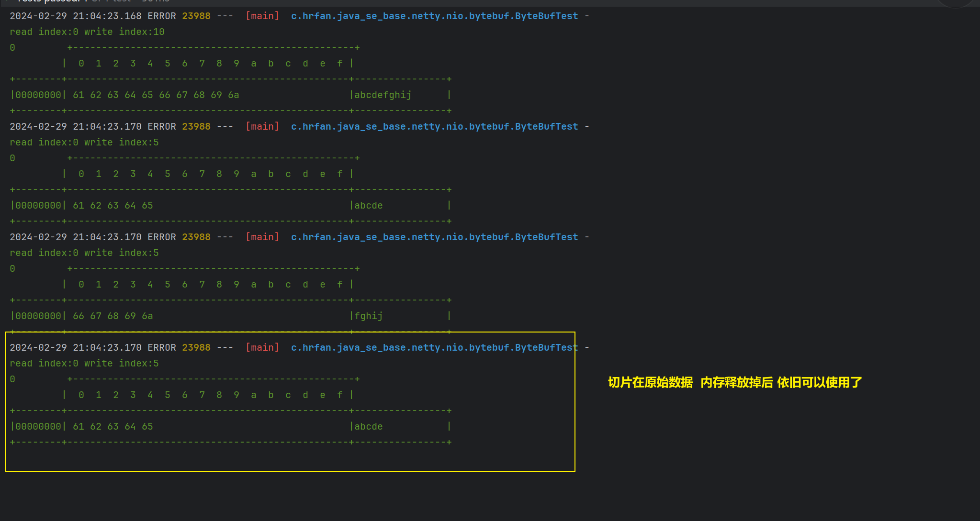The image size is (980, 521).
Task: Select the decoded text 'fghij'
Action: click(x=369, y=316)
